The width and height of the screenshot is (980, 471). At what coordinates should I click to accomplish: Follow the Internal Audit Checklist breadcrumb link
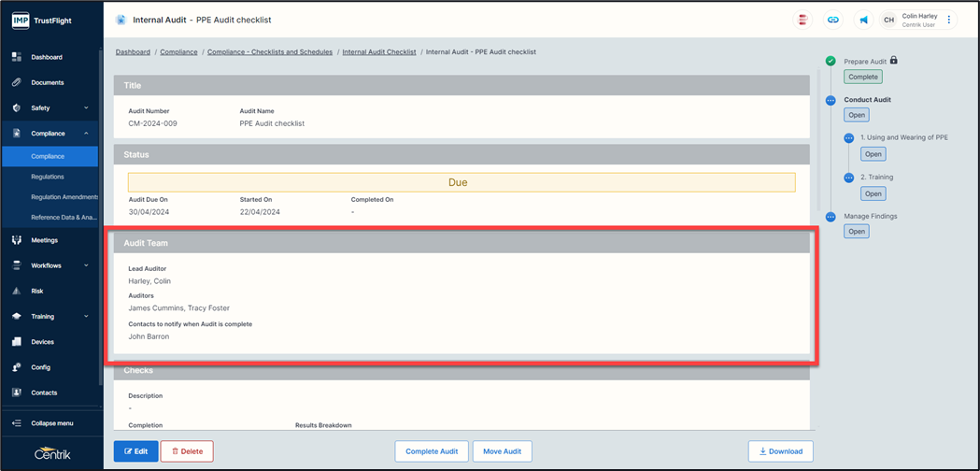point(379,52)
